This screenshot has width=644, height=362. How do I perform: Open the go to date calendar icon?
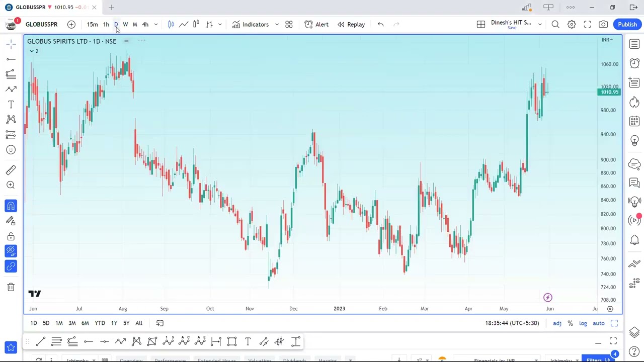coord(160,323)
